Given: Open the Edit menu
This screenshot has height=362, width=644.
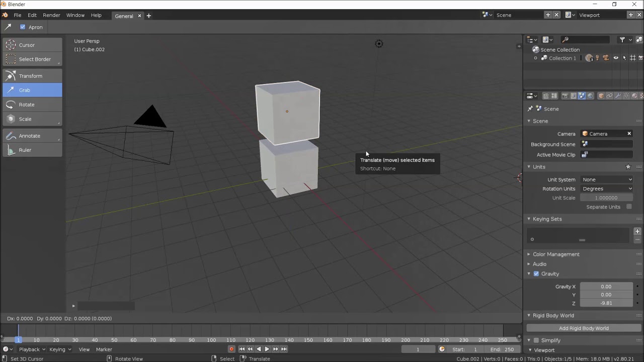Looking at the screenshot, I should pos(32,15).
